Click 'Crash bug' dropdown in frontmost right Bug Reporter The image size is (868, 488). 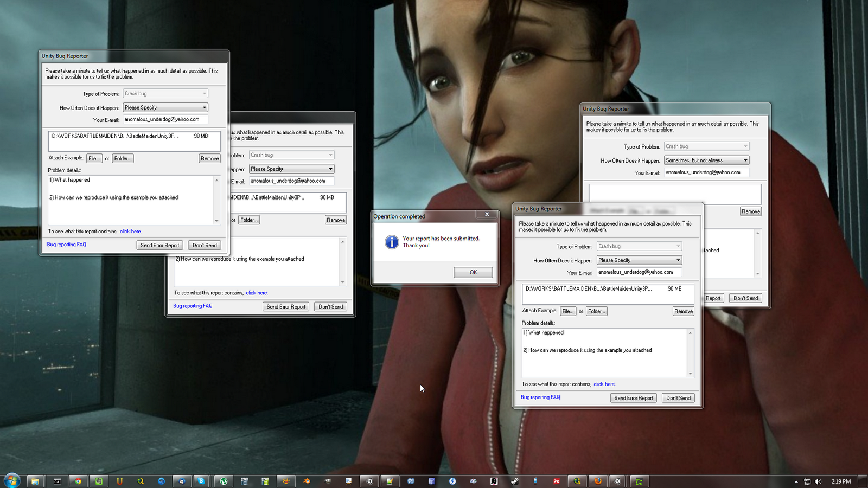point(639,246)
